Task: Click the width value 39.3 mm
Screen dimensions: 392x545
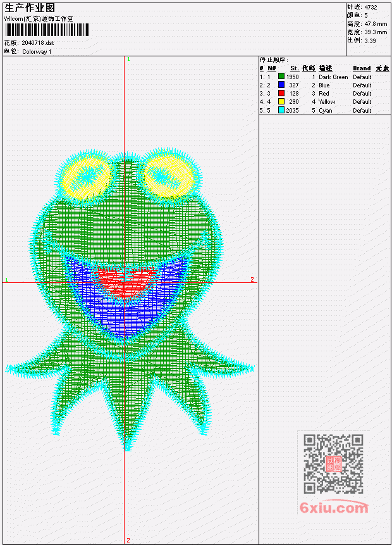Action: pyautogui.click(x=376, y=32)
